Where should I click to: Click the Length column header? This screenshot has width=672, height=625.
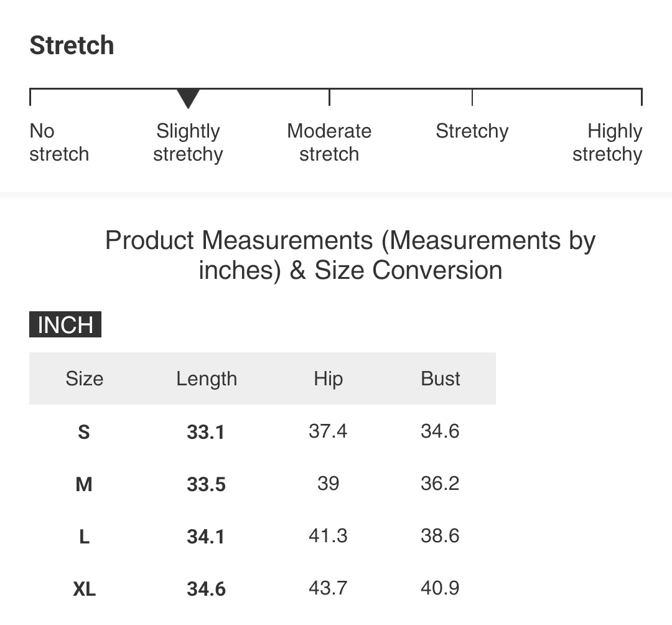[x=207, y=379]
